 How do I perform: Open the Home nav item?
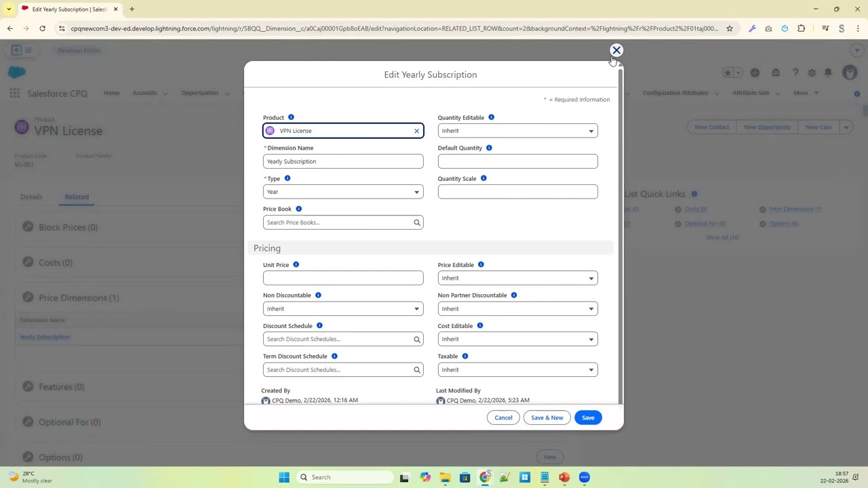click(x=111, y=93)
